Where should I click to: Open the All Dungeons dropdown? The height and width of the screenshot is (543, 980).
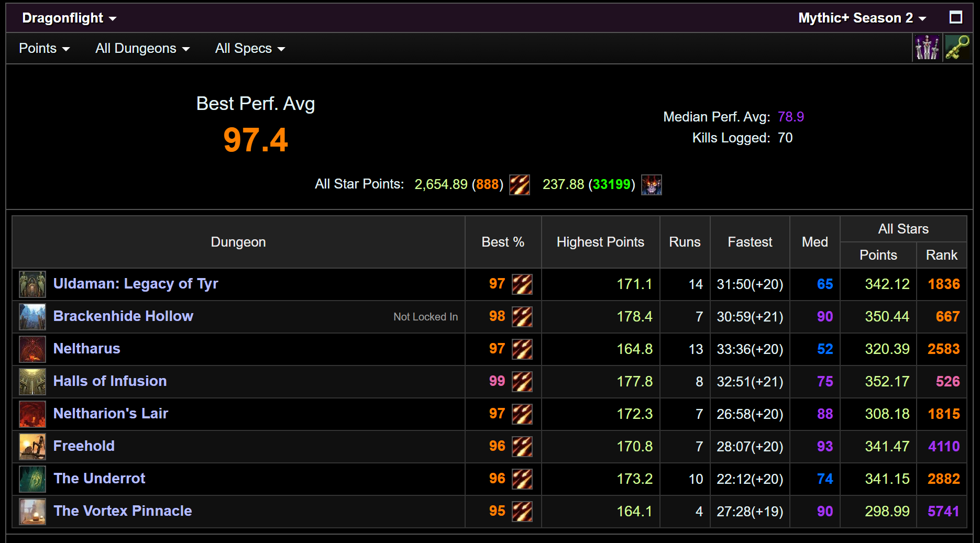pyautogui.click(x=141, y=48)
